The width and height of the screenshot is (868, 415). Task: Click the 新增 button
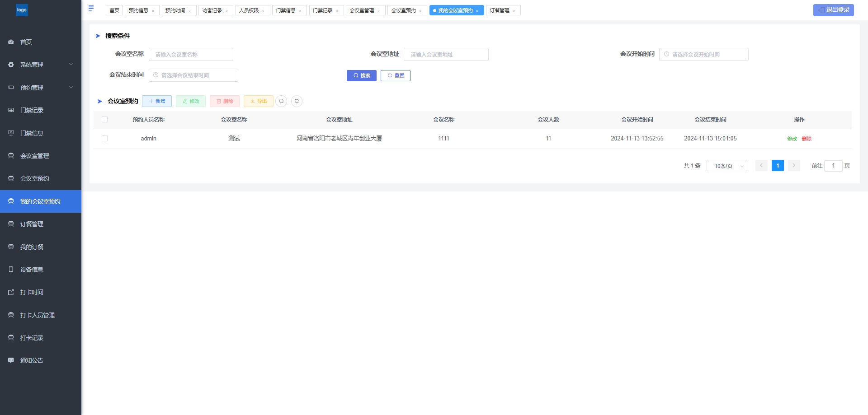157,101
